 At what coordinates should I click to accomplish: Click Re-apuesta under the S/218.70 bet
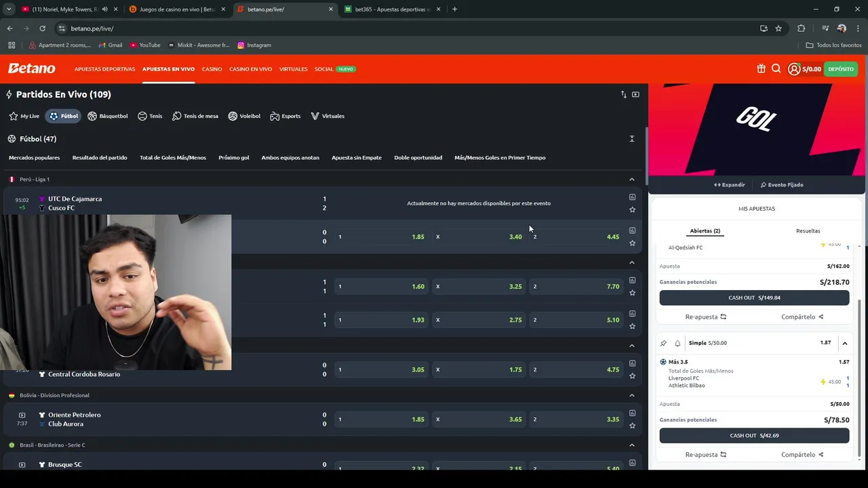coord(705,317)
